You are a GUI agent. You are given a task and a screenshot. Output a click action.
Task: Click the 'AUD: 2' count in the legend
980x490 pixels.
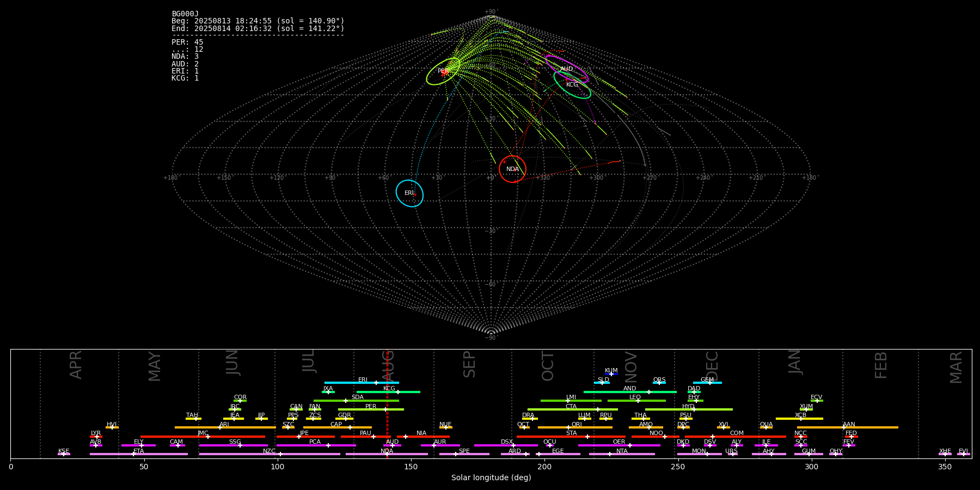click(185, 64)
